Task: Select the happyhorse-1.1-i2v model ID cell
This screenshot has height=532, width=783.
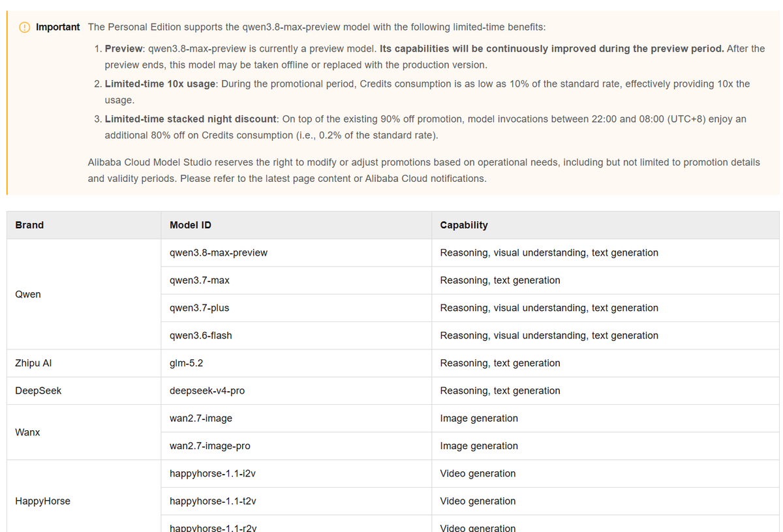Action: [x=296, y=473]
